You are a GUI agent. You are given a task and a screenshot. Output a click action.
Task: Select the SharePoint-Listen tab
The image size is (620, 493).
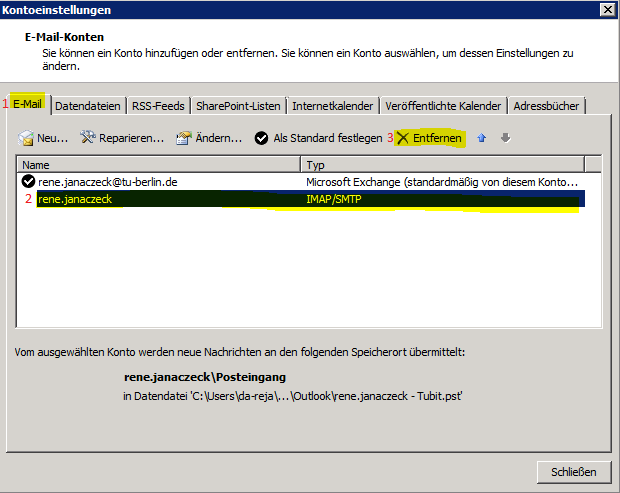point(239,106)
